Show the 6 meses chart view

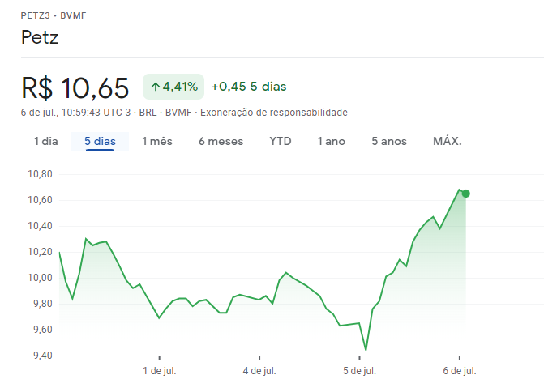(x=221, y=141)
